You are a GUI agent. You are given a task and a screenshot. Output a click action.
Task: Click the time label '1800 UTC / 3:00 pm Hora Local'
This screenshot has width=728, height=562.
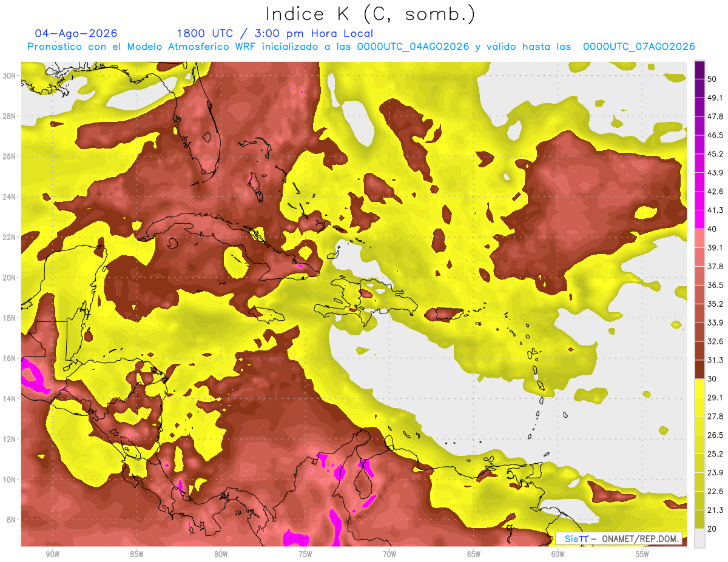(275, 34)
